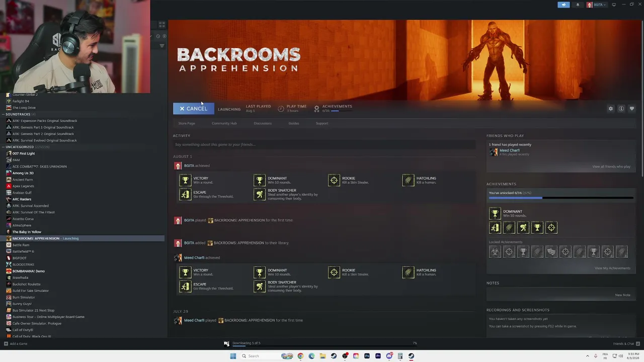
Task: Collapse the Soundtracks category
Action: point(3,114)
